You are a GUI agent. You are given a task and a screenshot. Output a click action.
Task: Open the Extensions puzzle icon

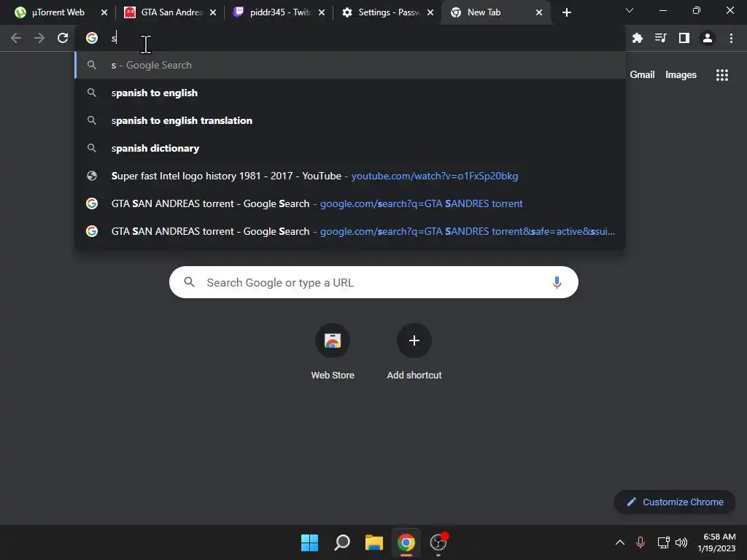(x=637, y=38)
